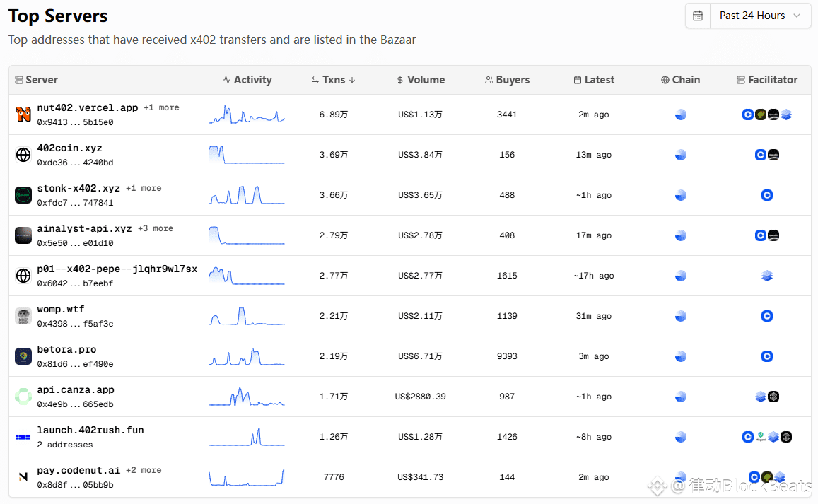
Task: Sort by Txns column header
Action: tap(334, 80)
